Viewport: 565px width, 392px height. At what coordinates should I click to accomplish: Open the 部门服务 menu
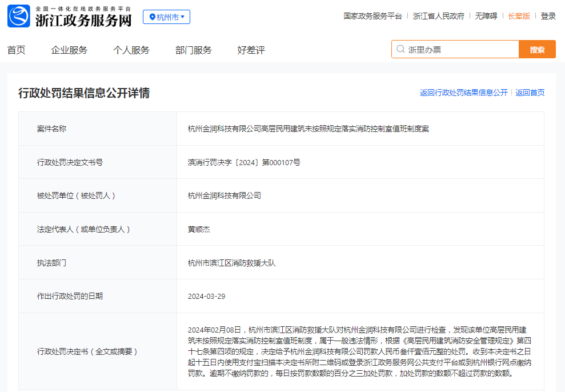[194, 50]
